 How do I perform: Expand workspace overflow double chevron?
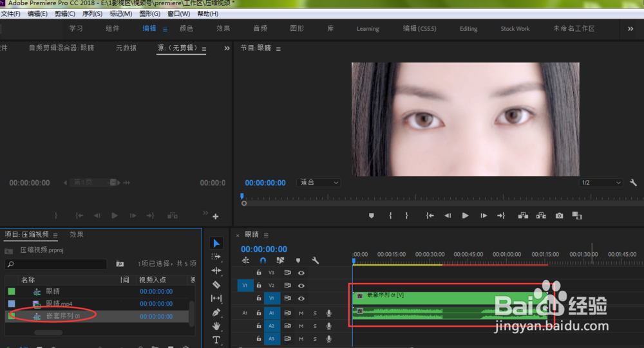tap(630, 29)
